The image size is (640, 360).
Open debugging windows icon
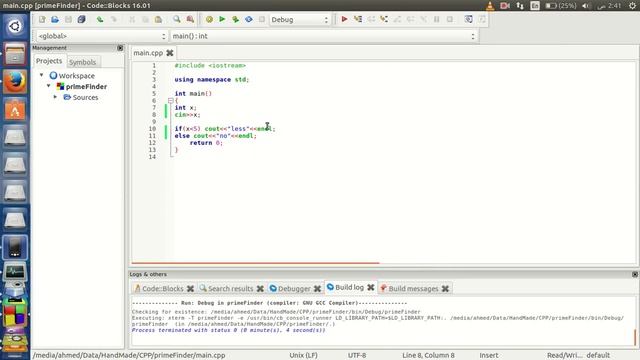point(469,19)
